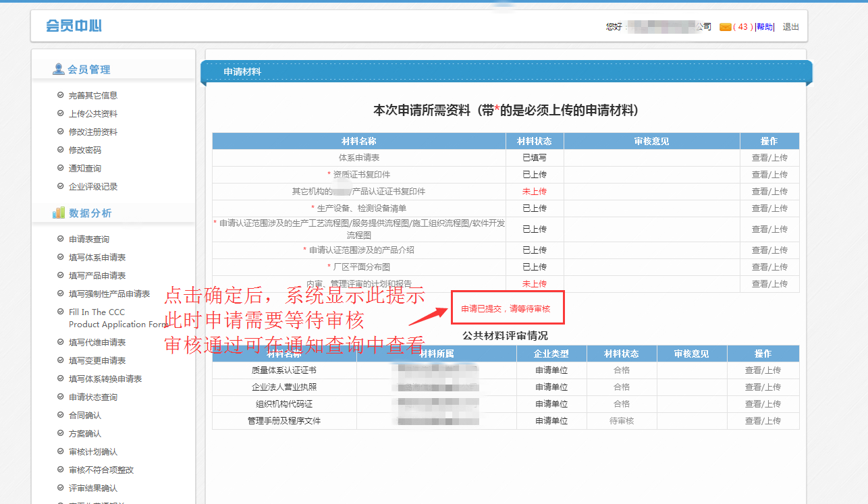868x504 pixels.
Task: Click the envelope messages icon
Action: 725,27
